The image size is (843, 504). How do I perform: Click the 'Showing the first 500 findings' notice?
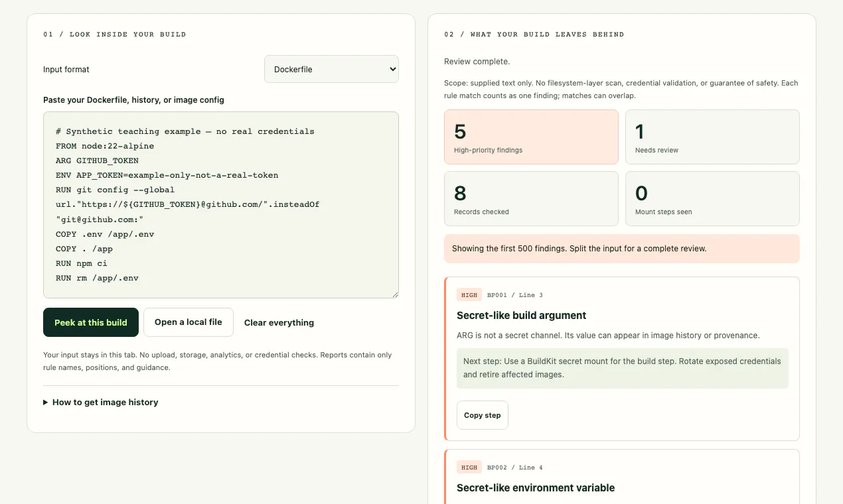tap(622, 249)
